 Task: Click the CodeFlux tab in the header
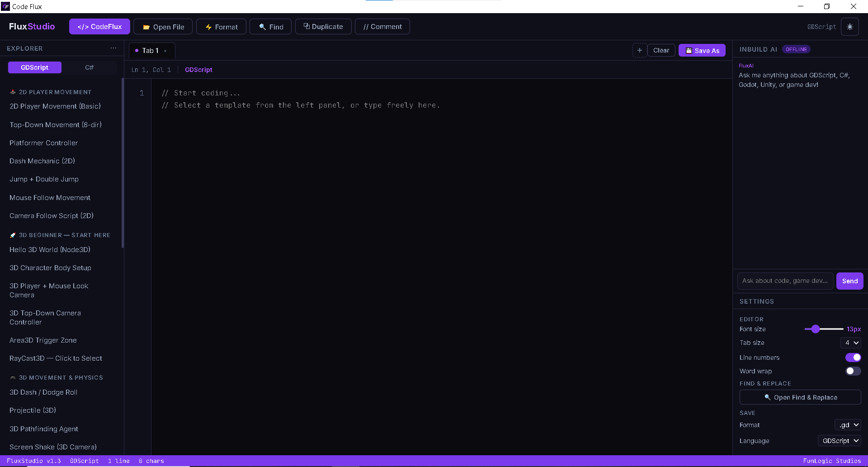(99, 27)
